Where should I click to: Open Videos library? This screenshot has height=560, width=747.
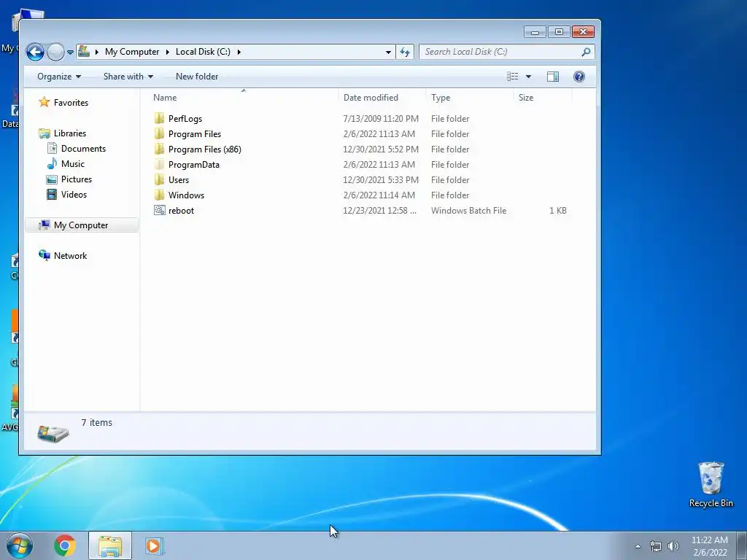coord(74,194)
